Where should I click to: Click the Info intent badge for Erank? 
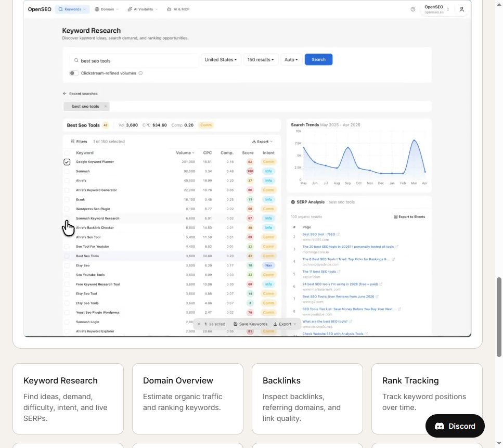coord(268,199)
